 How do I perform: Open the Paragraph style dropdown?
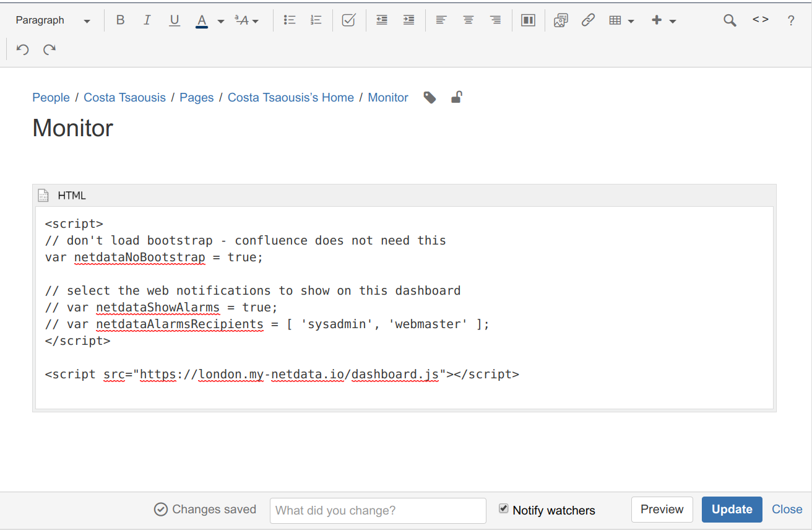pyautogui.click(x=53, y=20)
